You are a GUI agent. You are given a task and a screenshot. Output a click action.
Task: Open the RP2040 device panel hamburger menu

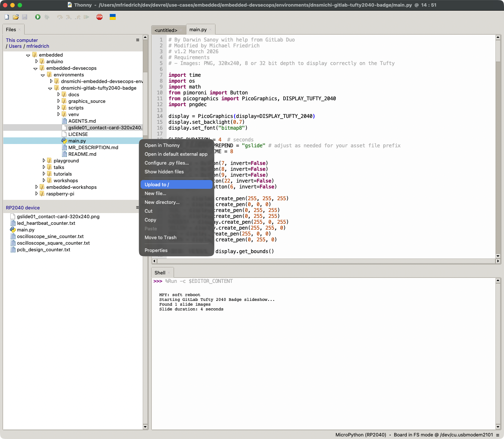pyautogui.click(x=138, y=208)
